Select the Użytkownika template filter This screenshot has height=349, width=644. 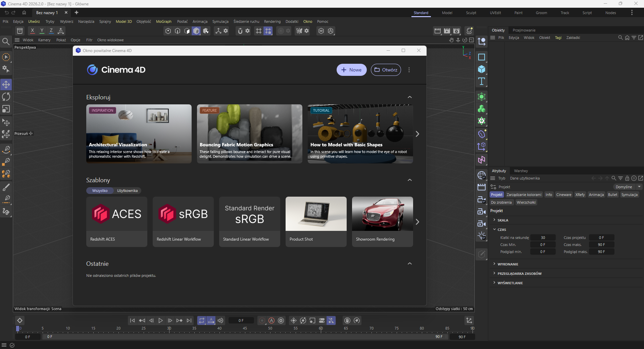128,191
